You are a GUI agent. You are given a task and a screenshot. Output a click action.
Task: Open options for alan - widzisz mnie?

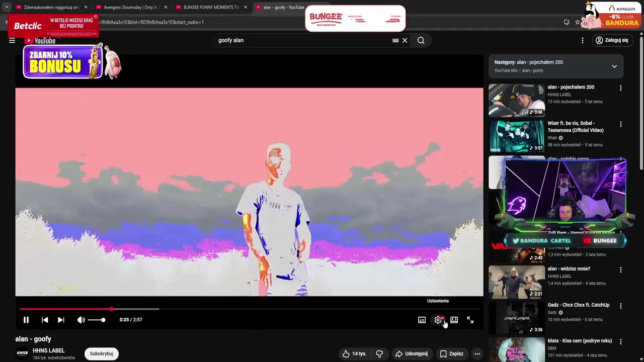coord(621,269)
